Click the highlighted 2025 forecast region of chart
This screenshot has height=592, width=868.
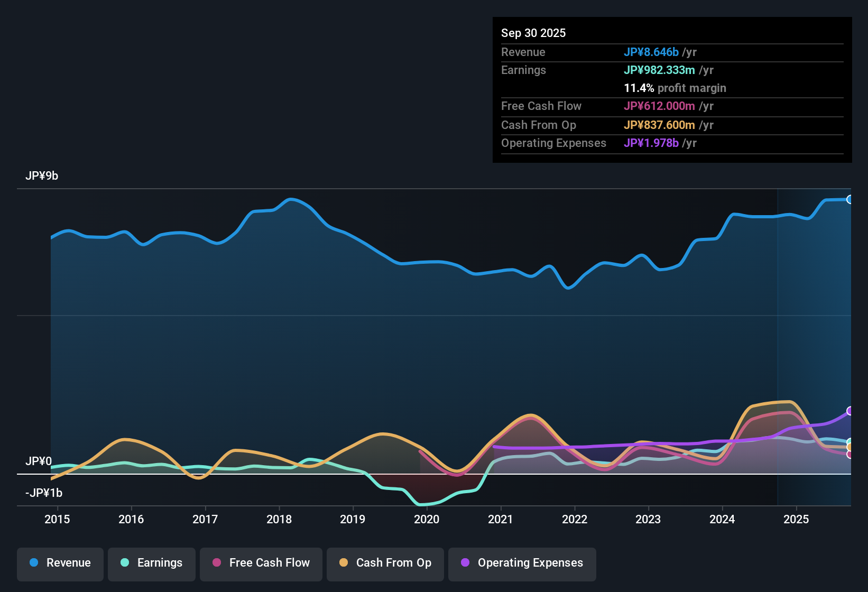(x=814, y=344)
